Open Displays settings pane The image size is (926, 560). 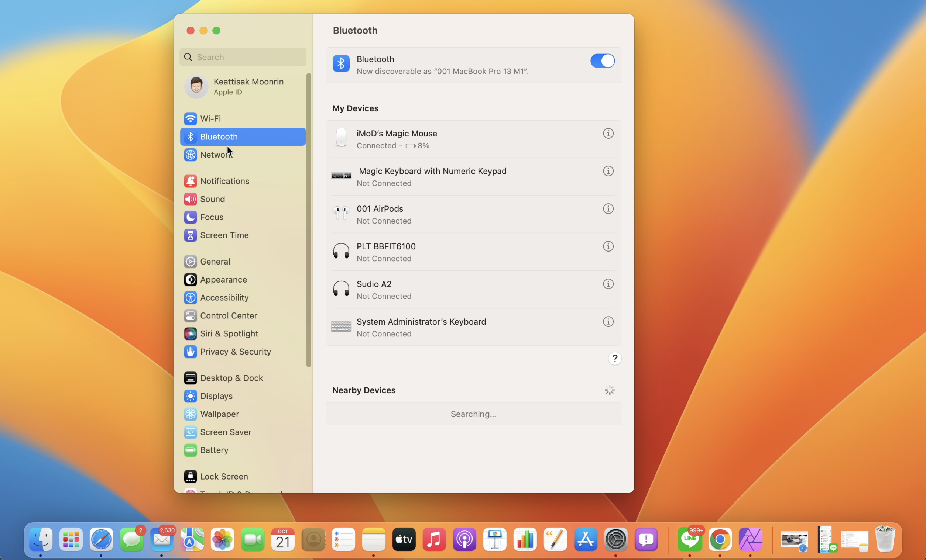coord(216,396)
